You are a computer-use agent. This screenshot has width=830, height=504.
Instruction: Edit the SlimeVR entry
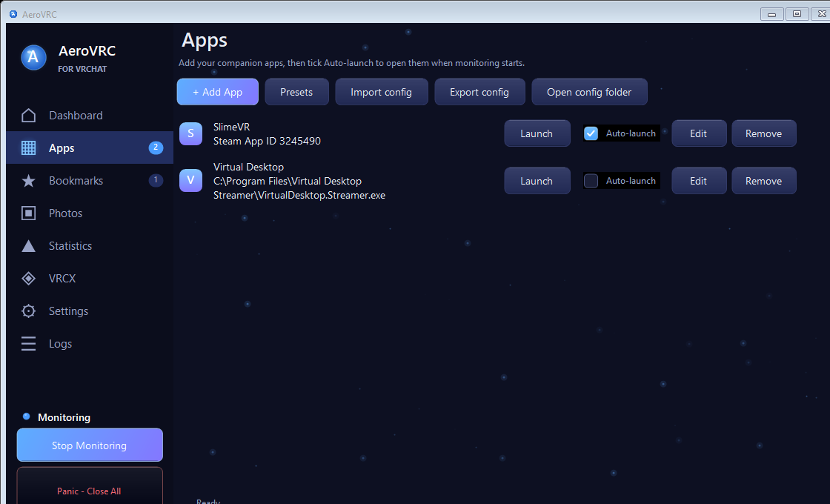(699, 133)
